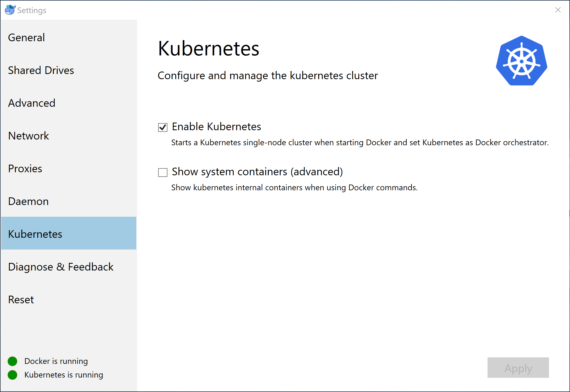This screenshot has width=570, height=392.
Task: Select the highlighted Kubernetes section
Action: tap(35, 234)
